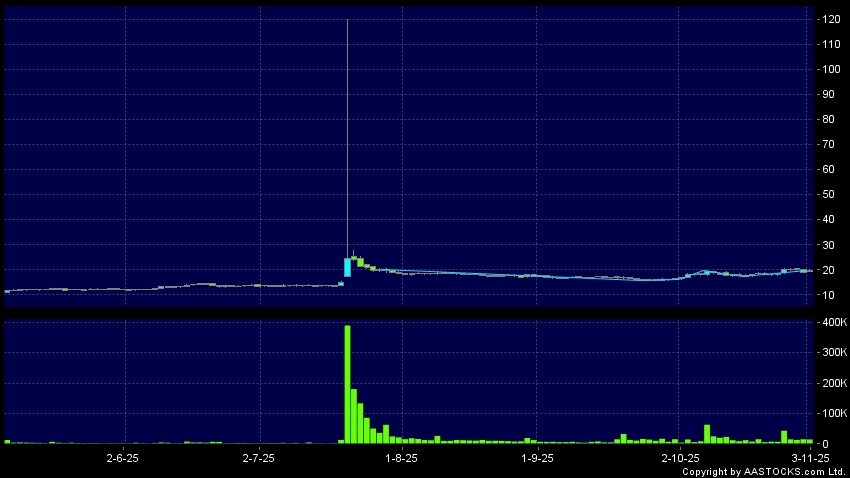The width and height of the screenshot is (850, 478).
Task: Click the 100K volume axis label
Action: (832, 413)
